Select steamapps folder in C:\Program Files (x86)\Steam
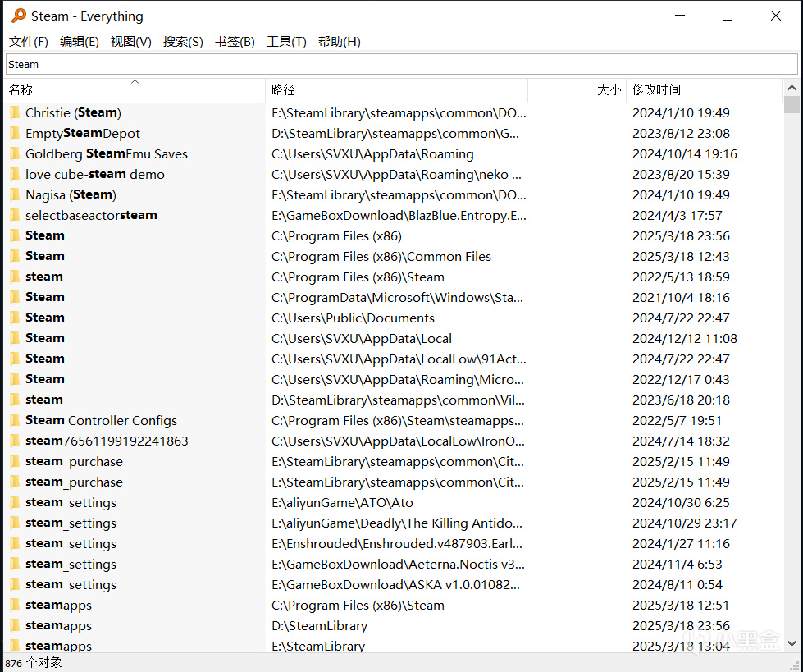The image size is (803, 672). (58, 605)
